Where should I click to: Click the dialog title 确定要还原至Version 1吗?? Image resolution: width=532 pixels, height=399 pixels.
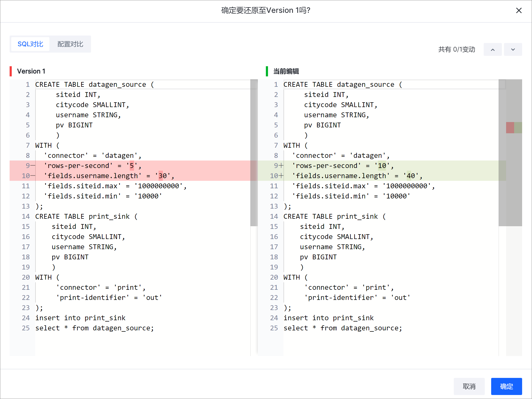[x=266, y=10]
